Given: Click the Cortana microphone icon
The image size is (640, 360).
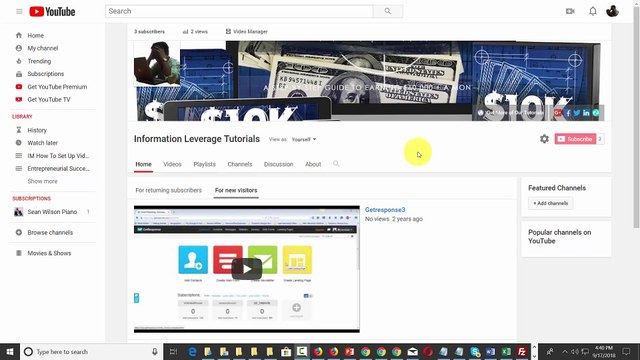Looking at the screenshot, I should (x=155, y=351).
